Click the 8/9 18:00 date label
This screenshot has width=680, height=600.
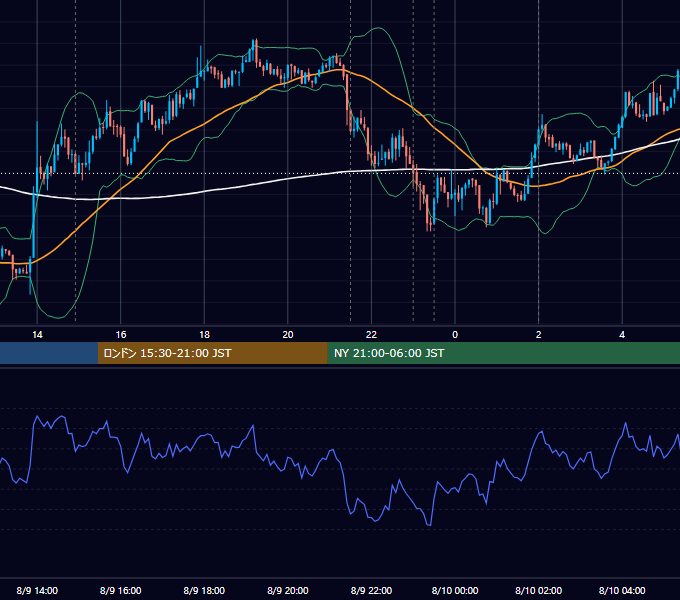tap(204, 590)
